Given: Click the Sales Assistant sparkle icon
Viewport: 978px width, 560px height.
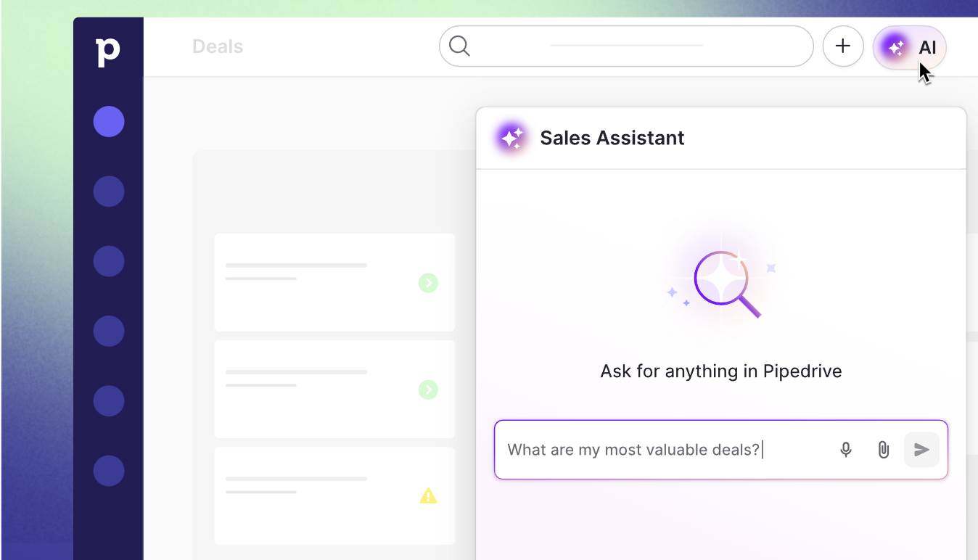Looking at the screenshot, I should (x=511, y=138).
